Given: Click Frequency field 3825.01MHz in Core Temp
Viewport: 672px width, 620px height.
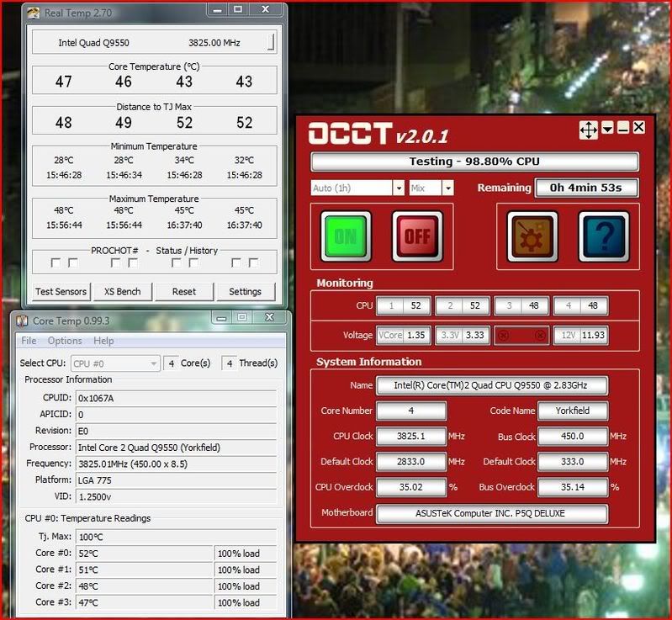Looking at the screenshot, I should click(176, 464).
